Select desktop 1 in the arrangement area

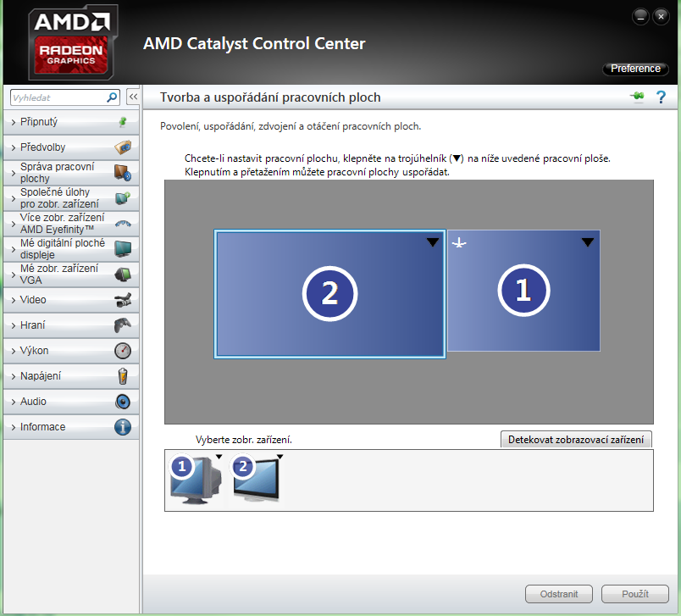point(523,291)
